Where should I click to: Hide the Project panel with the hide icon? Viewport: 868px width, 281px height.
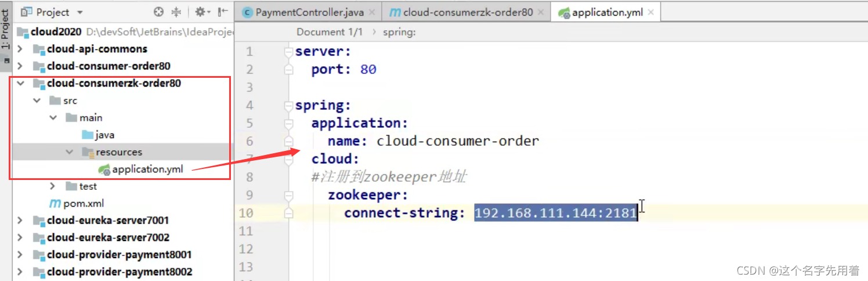(x=223, y=12)
